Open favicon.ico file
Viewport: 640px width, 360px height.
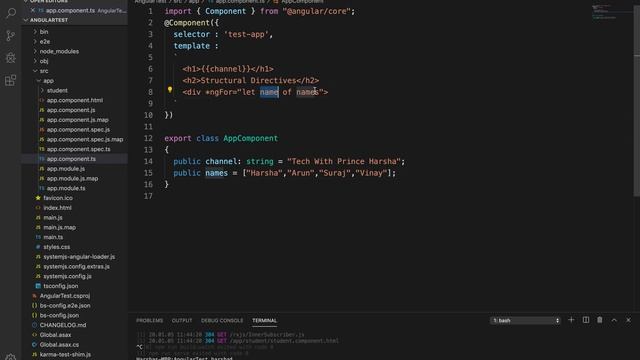58,198
